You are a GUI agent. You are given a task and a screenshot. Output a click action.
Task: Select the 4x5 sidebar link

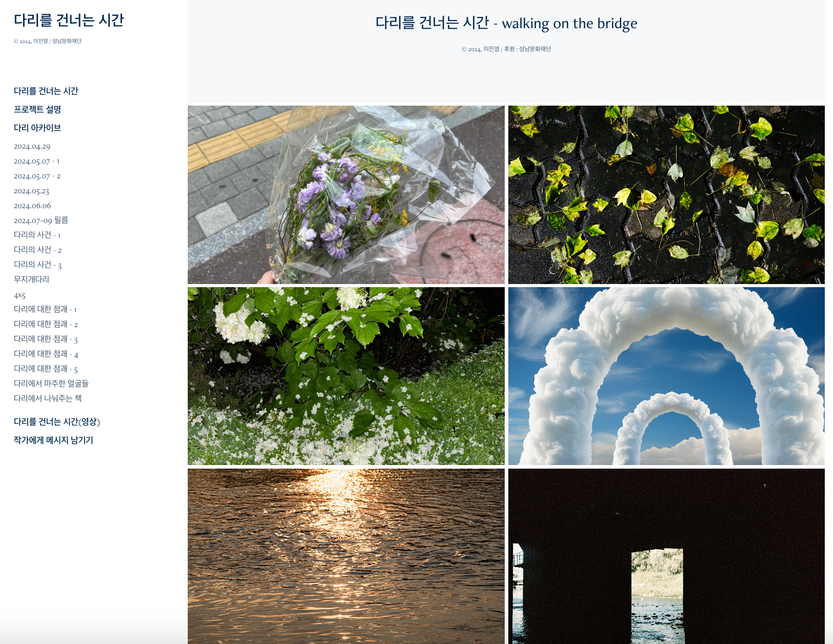[x=19, y=295]
